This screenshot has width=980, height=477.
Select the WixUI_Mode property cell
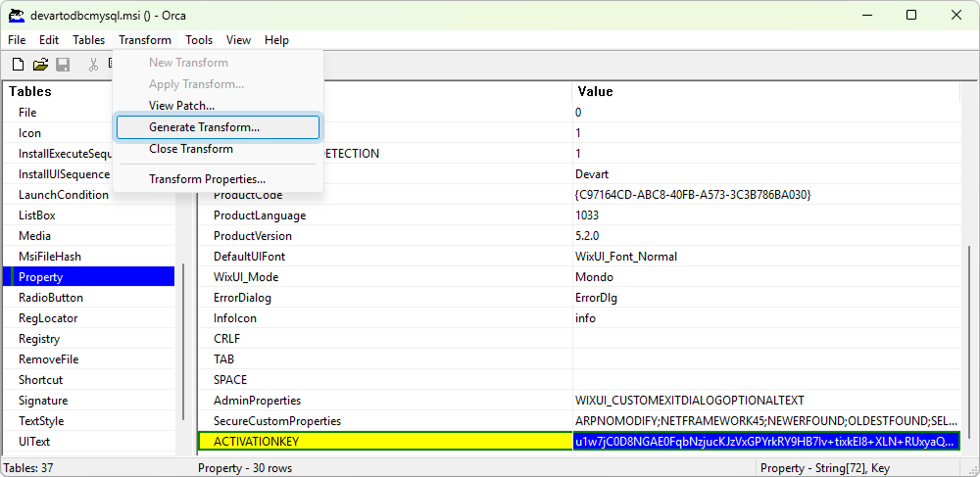click(385, 277)
